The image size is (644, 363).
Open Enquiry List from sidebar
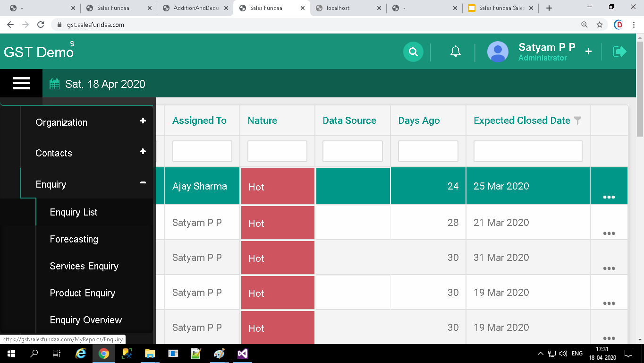point(74,212)
